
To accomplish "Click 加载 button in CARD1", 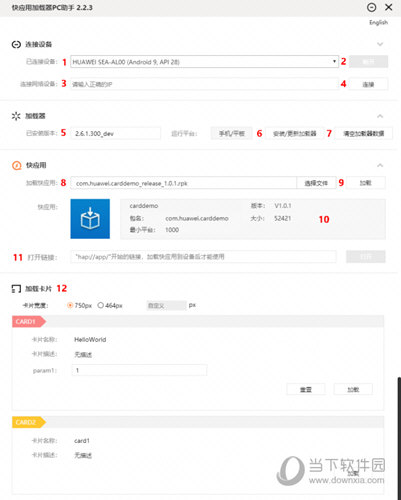I will tap(353, 389).
